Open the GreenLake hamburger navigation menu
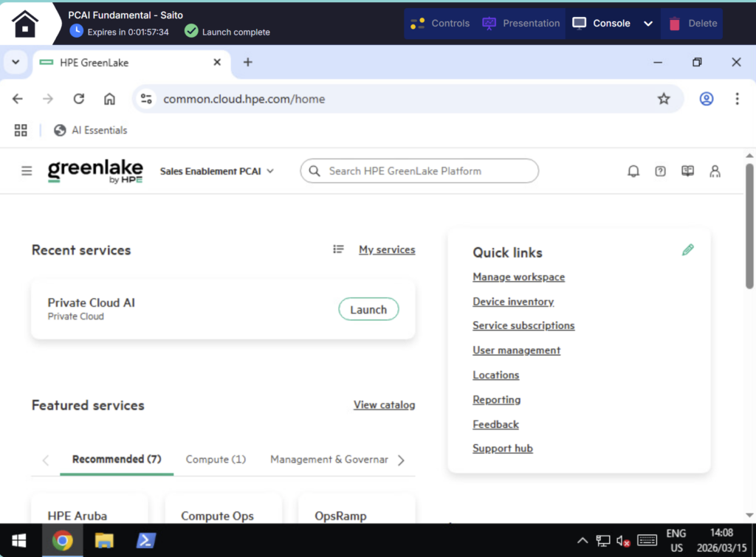The height and width of the screenshot is (557, 756). point(27,171)
